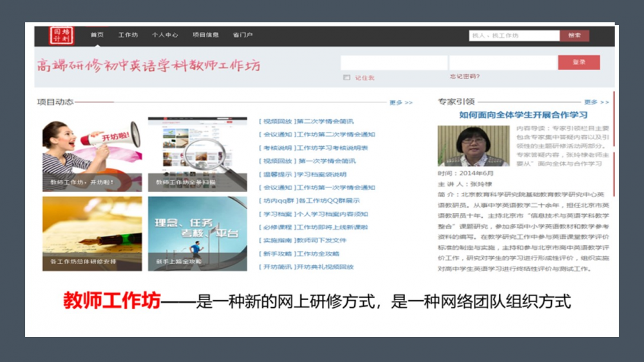This screenshot has width=644, height=362.
Task: Open the 新手上路全攻略 runner thumbnail
Action: pos(197,233)
